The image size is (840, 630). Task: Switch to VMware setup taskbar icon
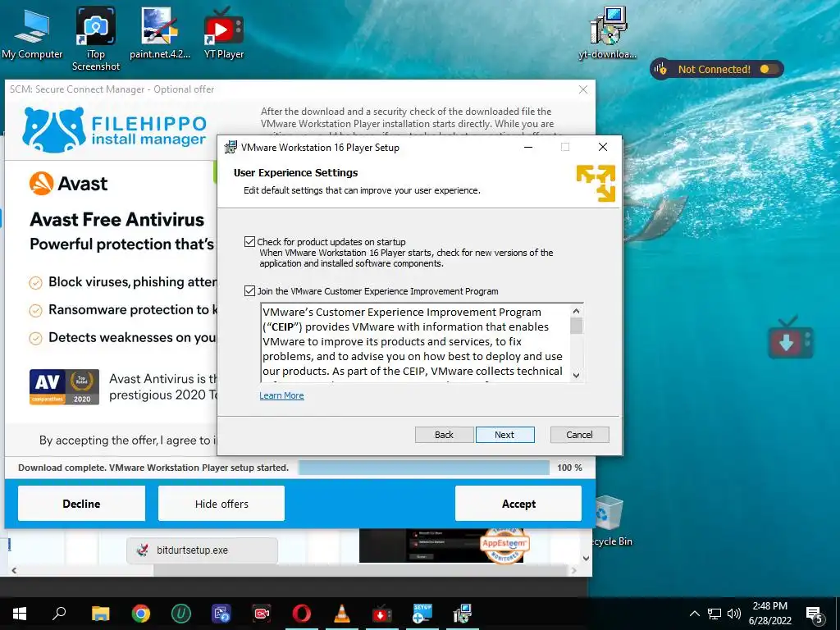click(462, 614)
